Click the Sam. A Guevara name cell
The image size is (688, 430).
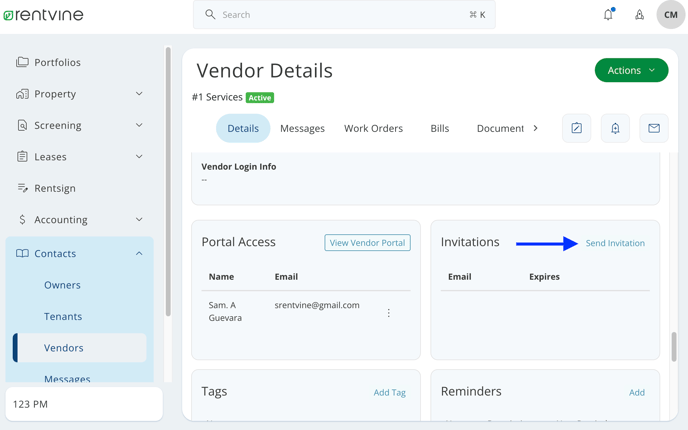pos(225,311)
